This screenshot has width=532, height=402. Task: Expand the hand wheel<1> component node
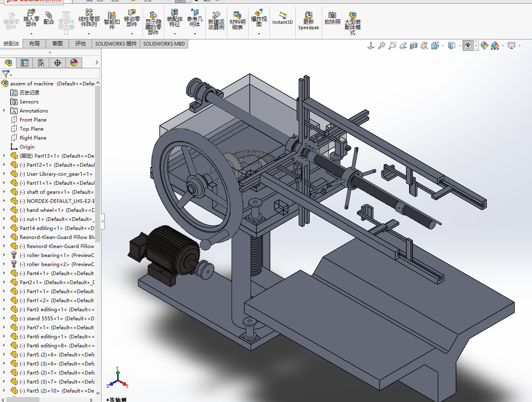coord(4,210)
